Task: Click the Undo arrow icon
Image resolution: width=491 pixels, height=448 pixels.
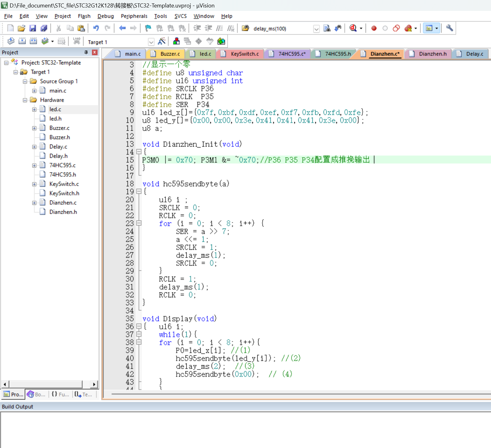Action: 96,28
